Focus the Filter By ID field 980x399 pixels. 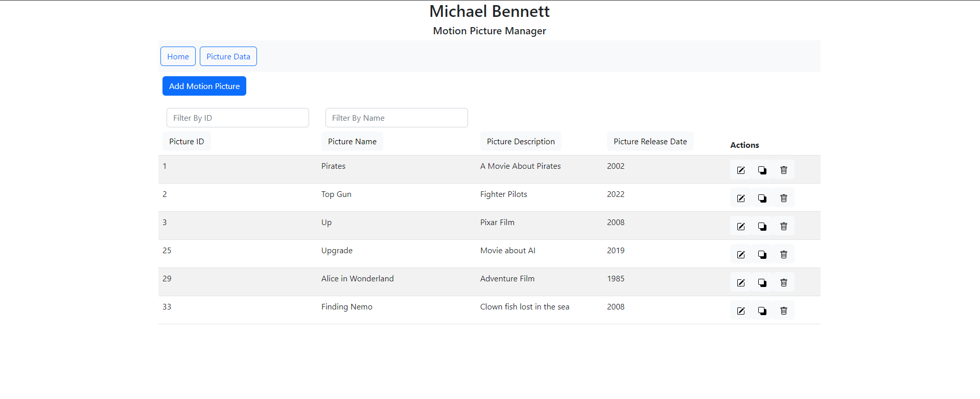click(x=238, y=118)
